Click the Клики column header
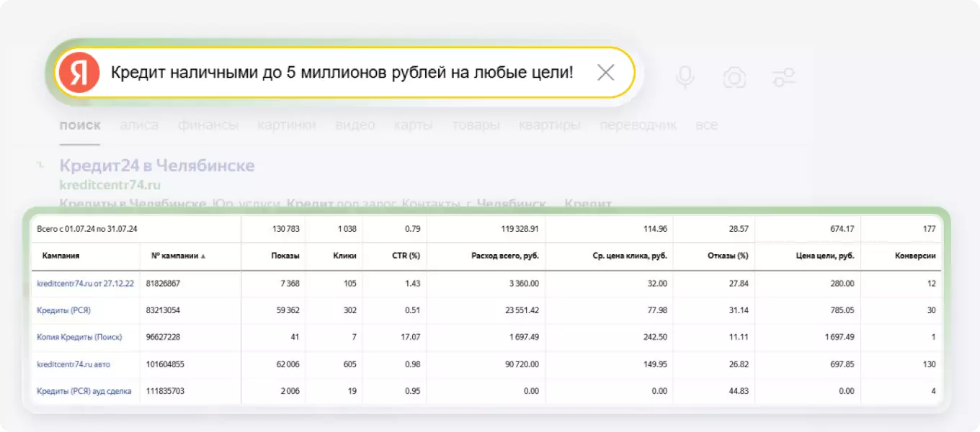Screen dimensions: 980x432 (x=345, y=256)
